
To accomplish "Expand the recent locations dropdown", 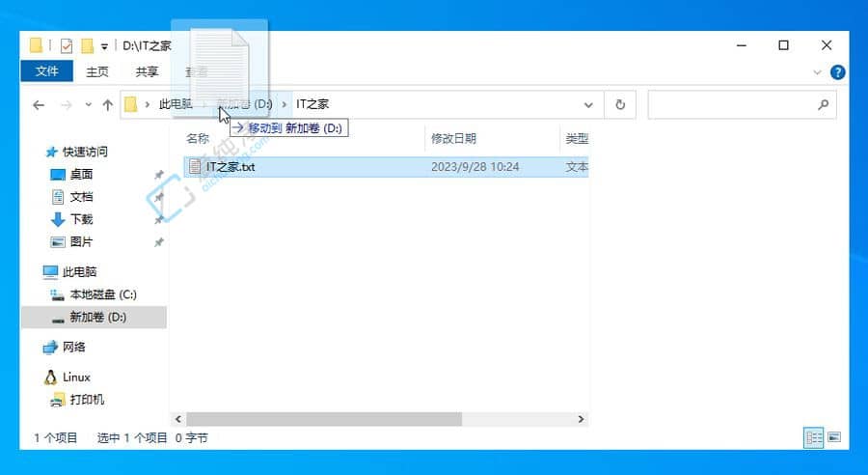I will 88,104.
